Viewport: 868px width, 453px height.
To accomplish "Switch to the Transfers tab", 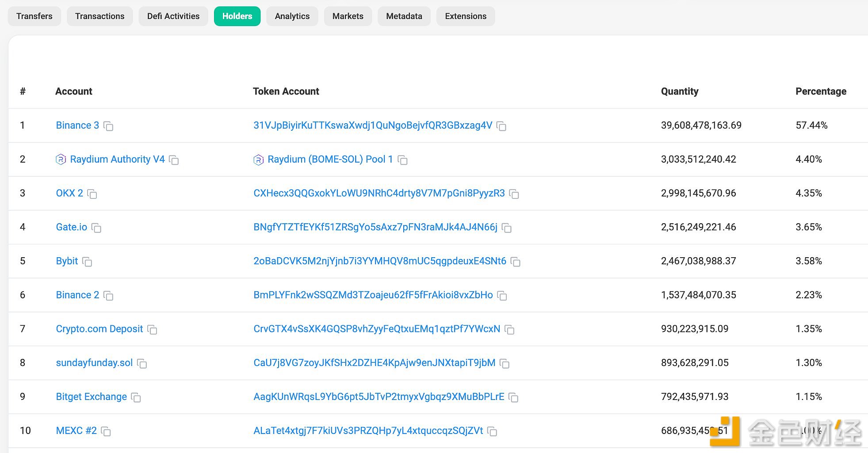I will 34,16.
